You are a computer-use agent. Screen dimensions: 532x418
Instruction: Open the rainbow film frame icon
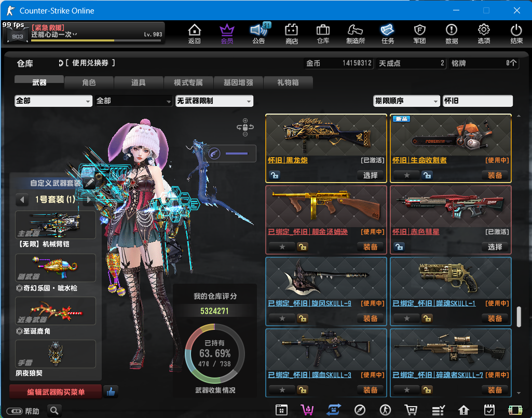click(515, 410)
